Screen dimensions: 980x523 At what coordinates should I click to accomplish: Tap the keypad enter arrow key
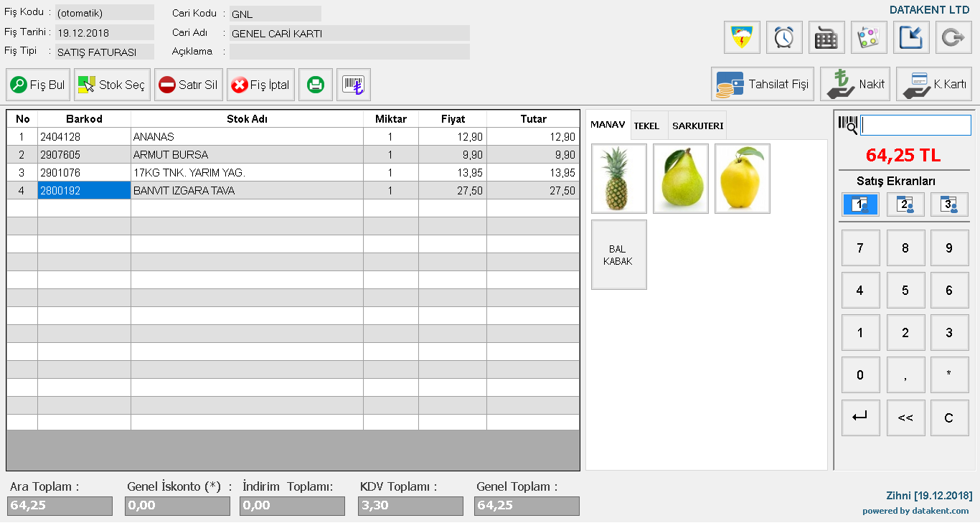(x=860, y=418)
